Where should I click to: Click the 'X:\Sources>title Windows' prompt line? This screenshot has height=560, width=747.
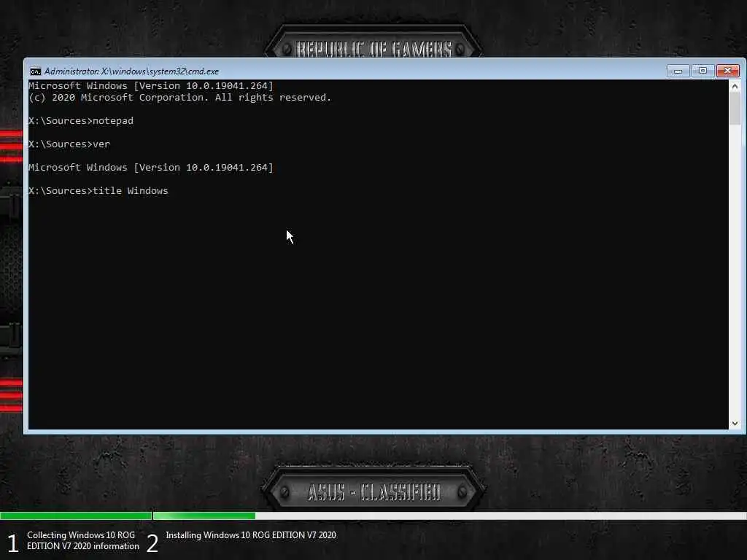point(98,191)
